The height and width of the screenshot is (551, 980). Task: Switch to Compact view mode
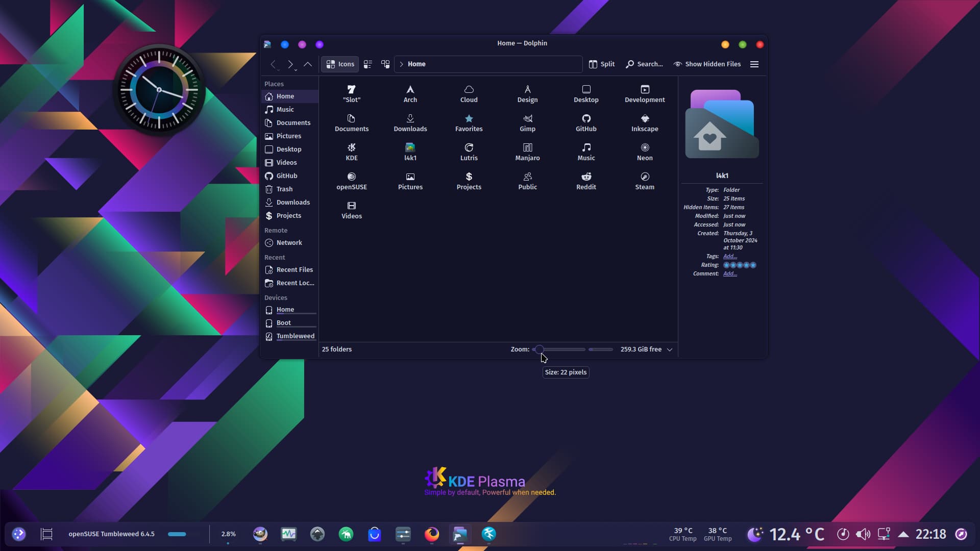pos(368,64)
